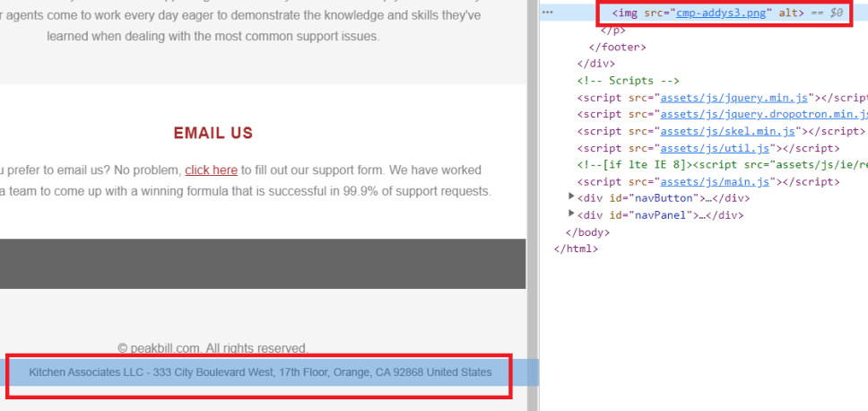This screenshot has width=868, height=411.
Task: Click the three-dot actions beside img element
Action: [548, 13]
